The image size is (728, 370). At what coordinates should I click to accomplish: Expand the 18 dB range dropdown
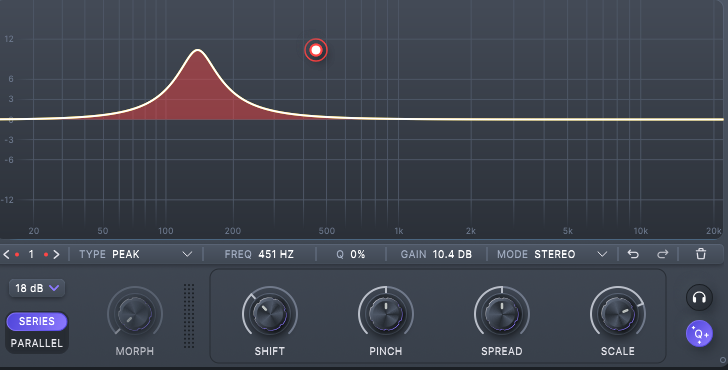[37, 288]
